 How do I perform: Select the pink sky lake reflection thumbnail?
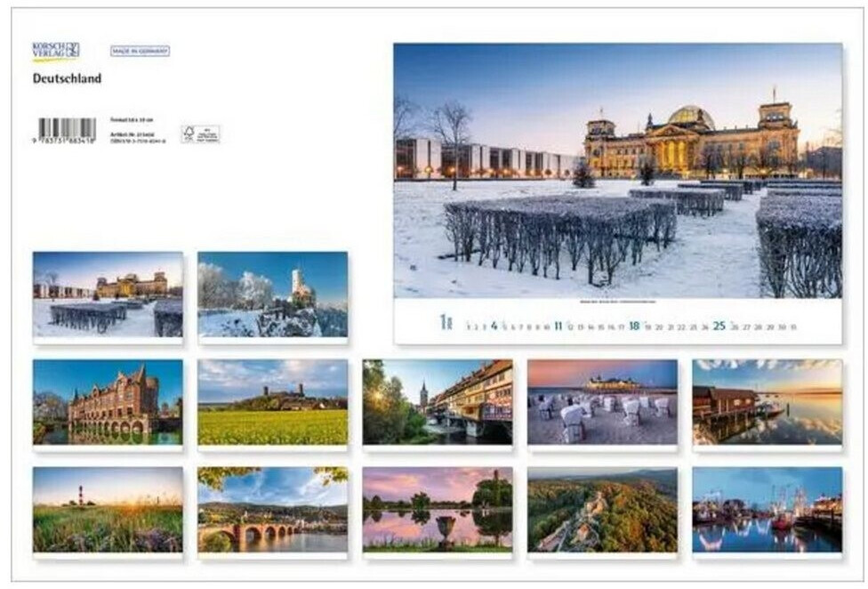click(x=438, y=510)
